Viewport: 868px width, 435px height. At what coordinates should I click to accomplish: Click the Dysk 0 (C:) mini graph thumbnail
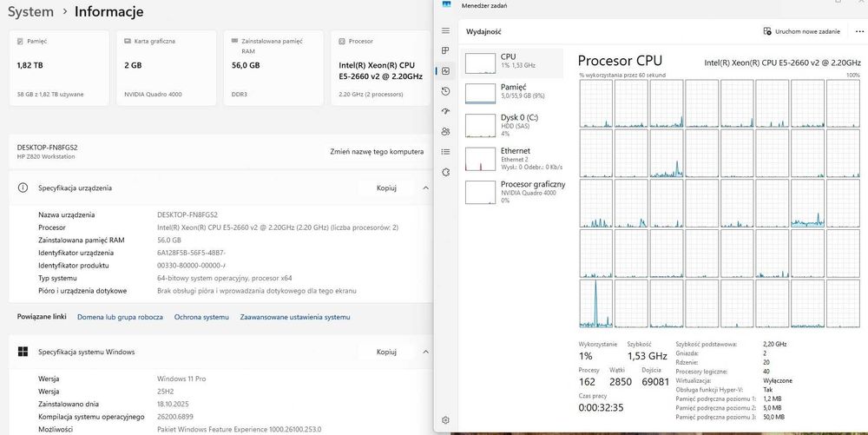tap(480, 126)
